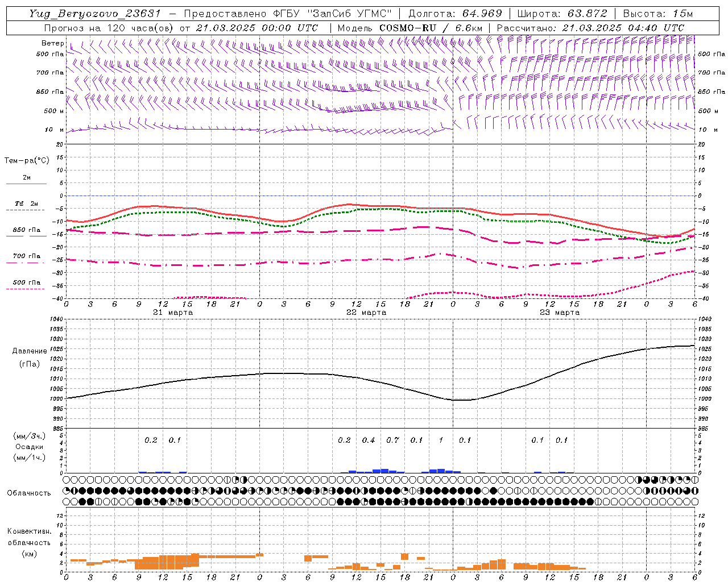Click the computed time Рассчитано: 21.03.2025 04:40 UTC

coord(590,28)
